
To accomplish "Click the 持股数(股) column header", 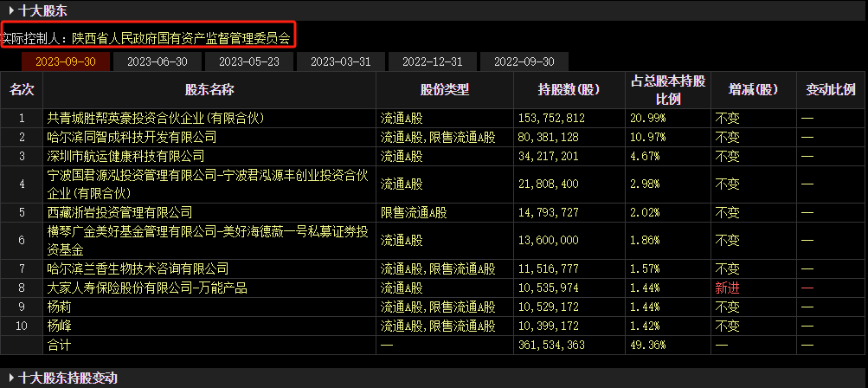I will (569, 90).
